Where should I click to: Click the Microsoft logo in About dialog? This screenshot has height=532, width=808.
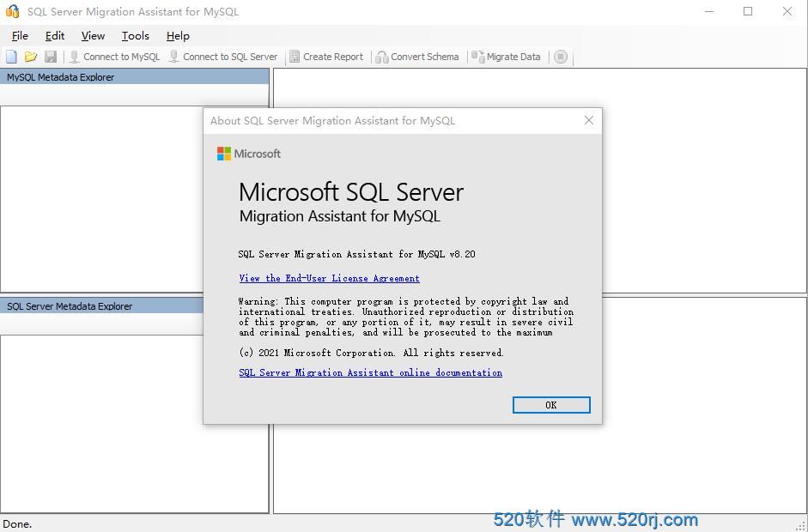(249, 154)
